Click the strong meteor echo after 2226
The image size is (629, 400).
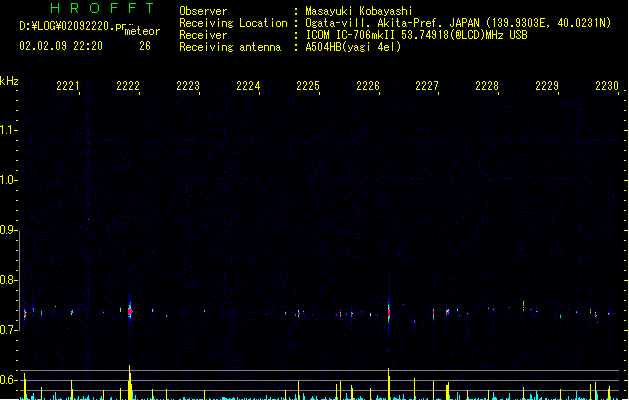tap(389, 311)
